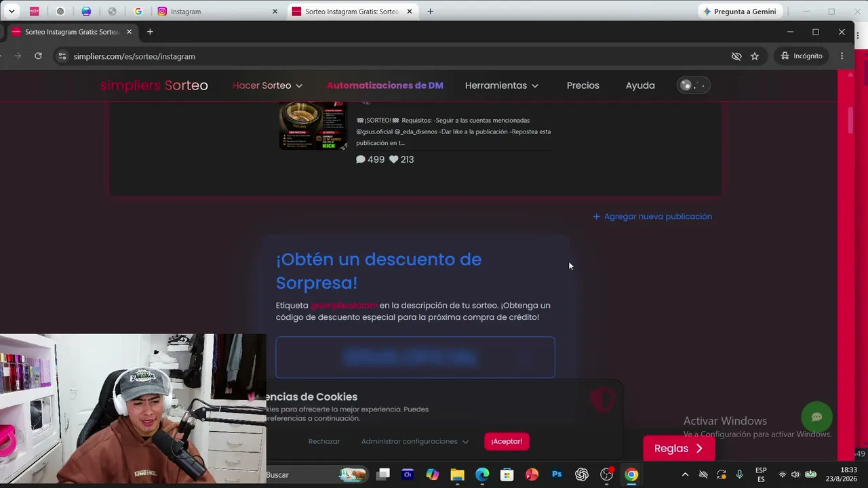
Task: Open Microsoft Store from taskbar
Action: tap(507, 474)
